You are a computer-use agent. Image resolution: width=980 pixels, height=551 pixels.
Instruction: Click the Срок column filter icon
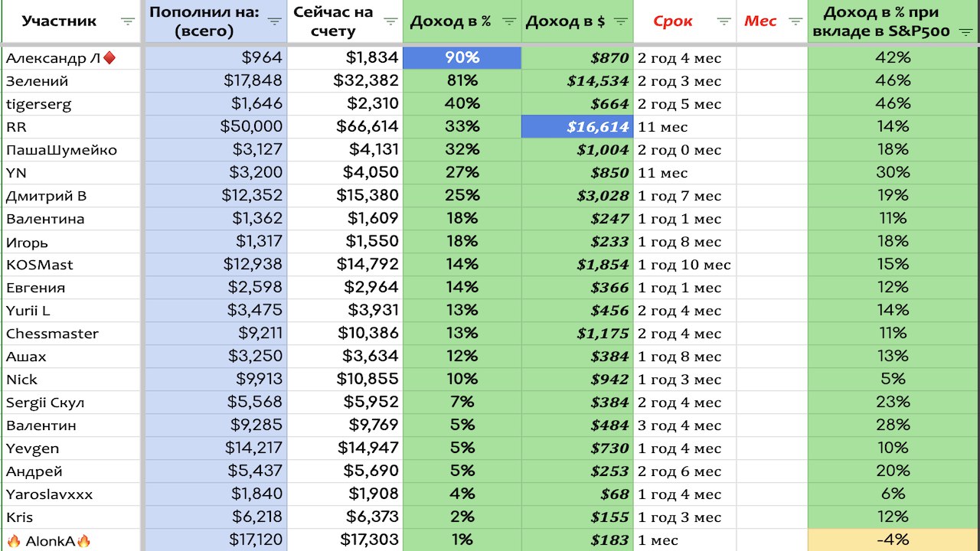click(x=724, y=21)
